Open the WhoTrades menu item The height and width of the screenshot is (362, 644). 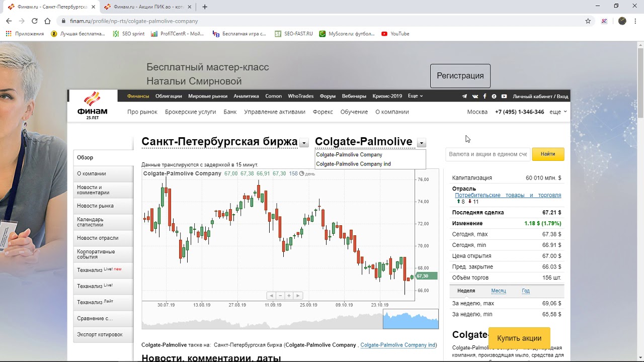pyautogui.click(x=301, y=96)
